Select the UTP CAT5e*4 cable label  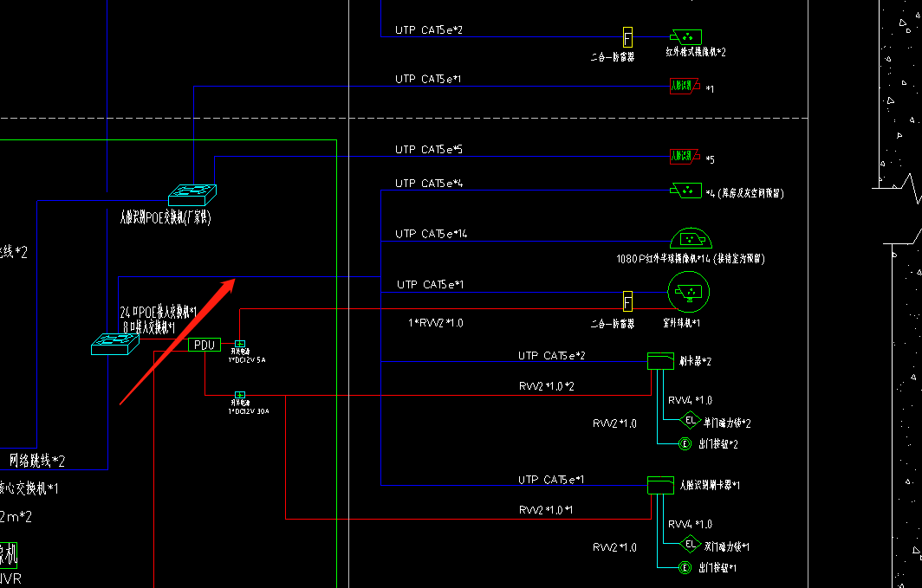click(429, 184)
